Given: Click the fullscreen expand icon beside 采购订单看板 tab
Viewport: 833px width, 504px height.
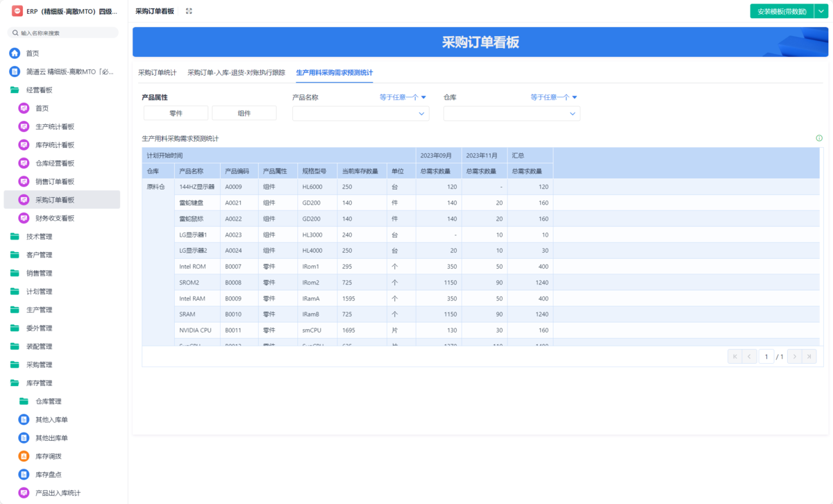Looking at the screenshot, I should pos(189,10).
